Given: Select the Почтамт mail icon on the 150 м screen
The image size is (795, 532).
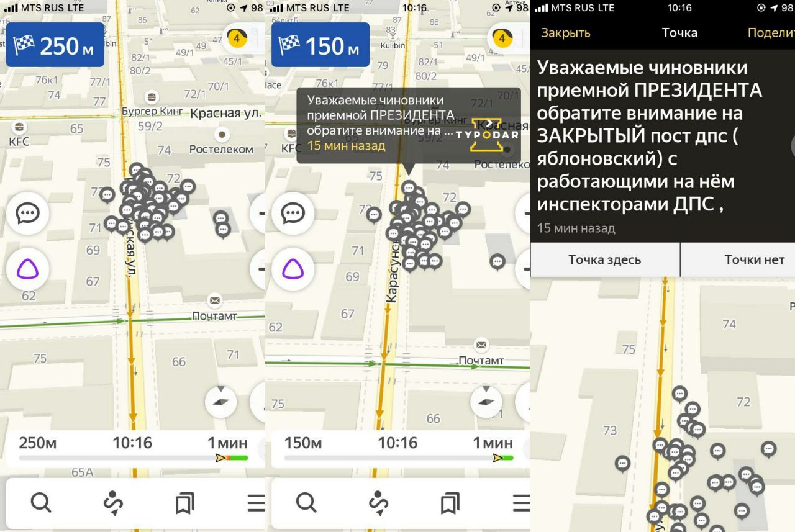Looking at the screenshot, I should [x=481, y=345].
